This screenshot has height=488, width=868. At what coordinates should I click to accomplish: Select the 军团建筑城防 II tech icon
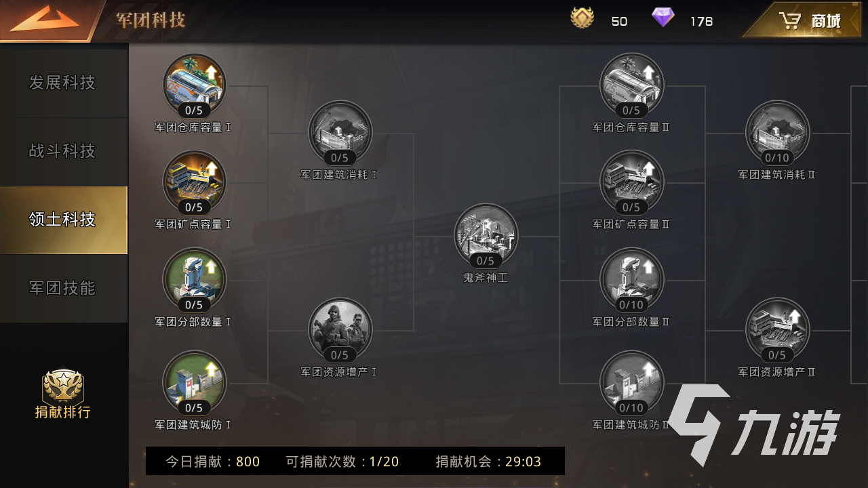(631, 383)
